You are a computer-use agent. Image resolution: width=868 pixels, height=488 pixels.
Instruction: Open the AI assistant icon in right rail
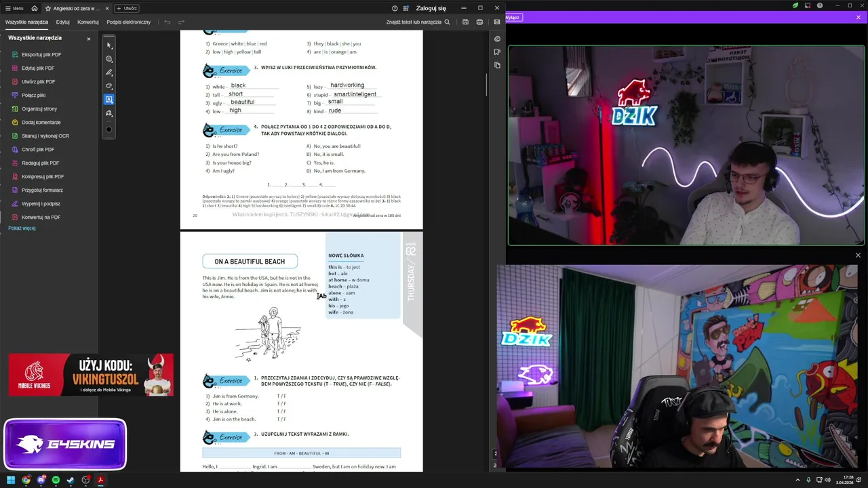[x=497, y=39]
